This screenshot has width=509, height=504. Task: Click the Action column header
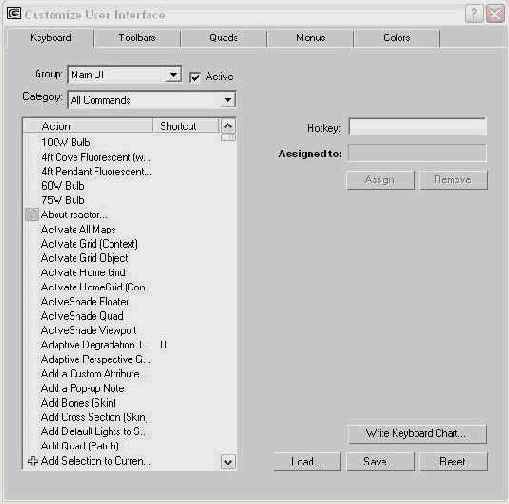(88, 126)
